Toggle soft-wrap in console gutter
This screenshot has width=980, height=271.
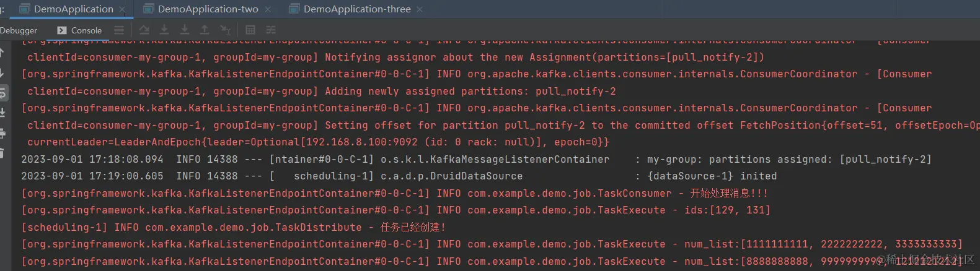[x=2, y=93]
